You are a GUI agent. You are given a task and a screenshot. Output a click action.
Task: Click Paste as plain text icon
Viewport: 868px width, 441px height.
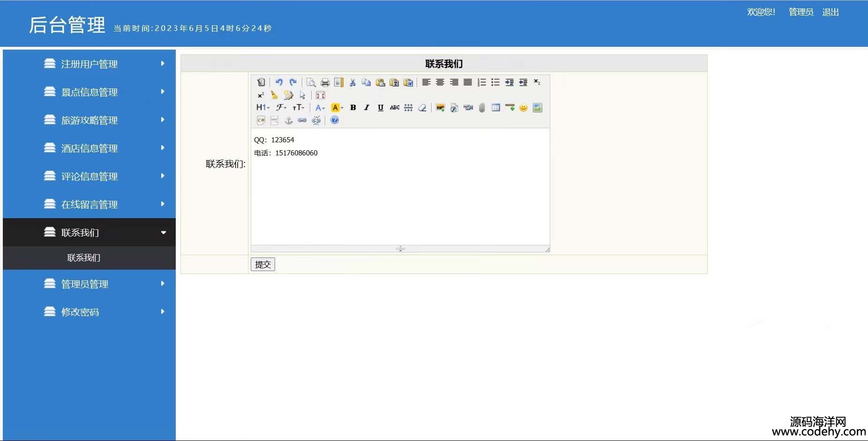pyautogui.click(x=394, y=82)
